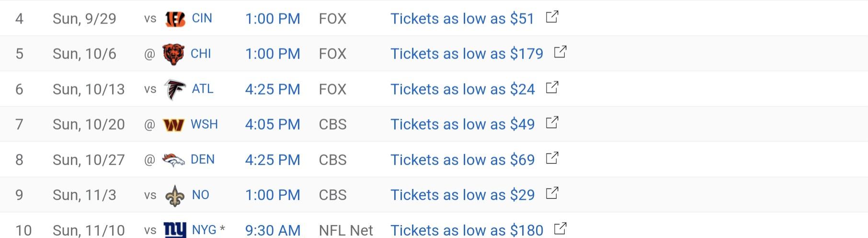This screenshot has width=868, height=238.
Task: Click the 9:30 AM game time link
Action: (x=273, y=230)
